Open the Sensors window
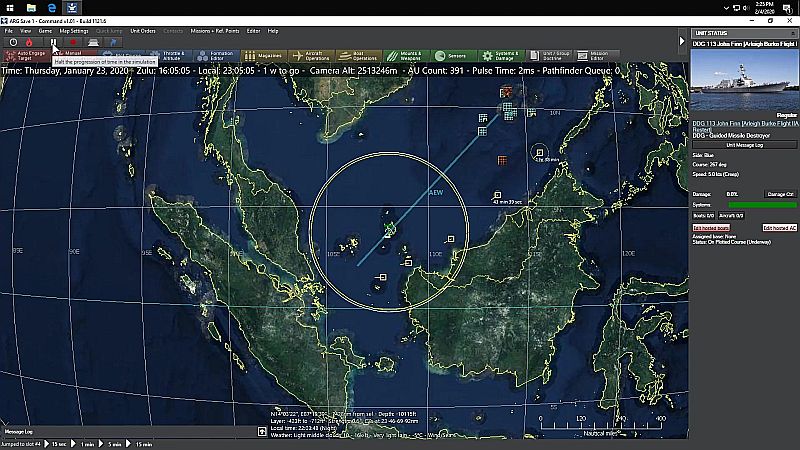 [452, 56]
